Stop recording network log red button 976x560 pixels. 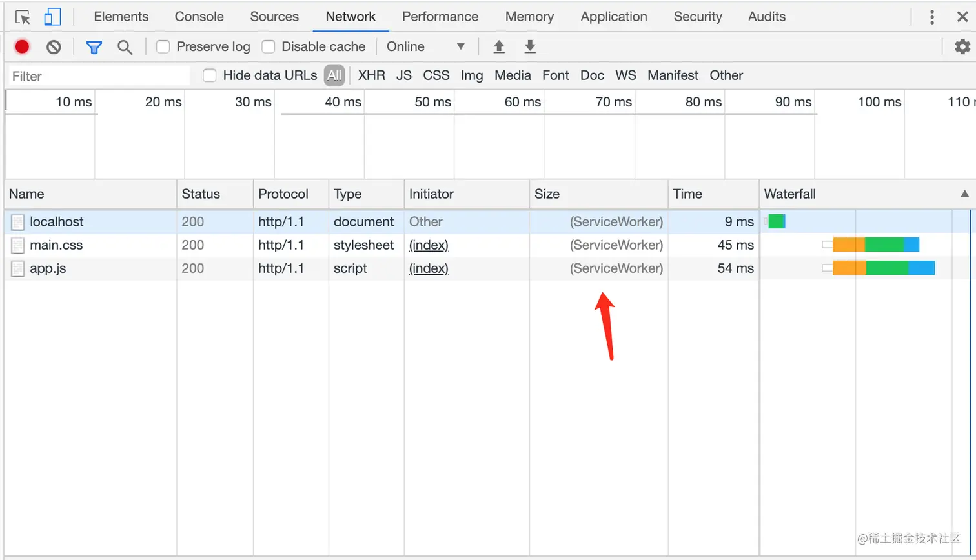(23, 46)
